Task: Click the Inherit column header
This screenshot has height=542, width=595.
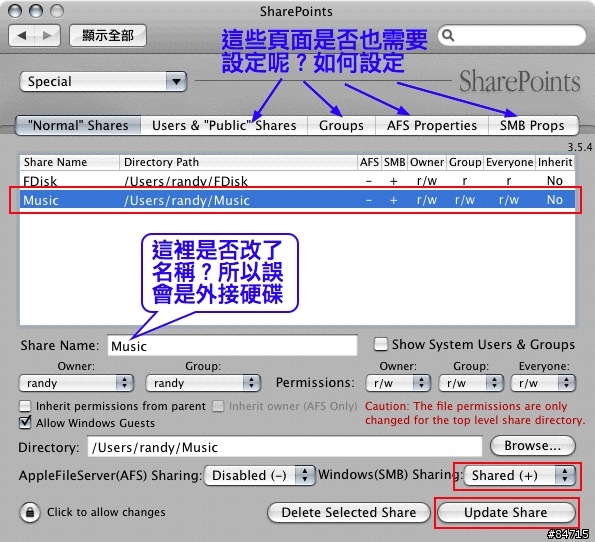Action: coord(555,162)
